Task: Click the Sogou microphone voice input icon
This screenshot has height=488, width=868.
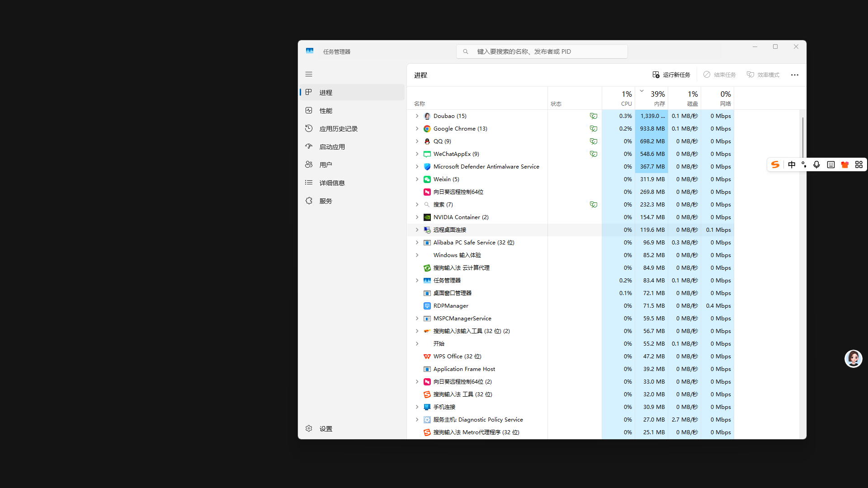Action: pos(816,164)
